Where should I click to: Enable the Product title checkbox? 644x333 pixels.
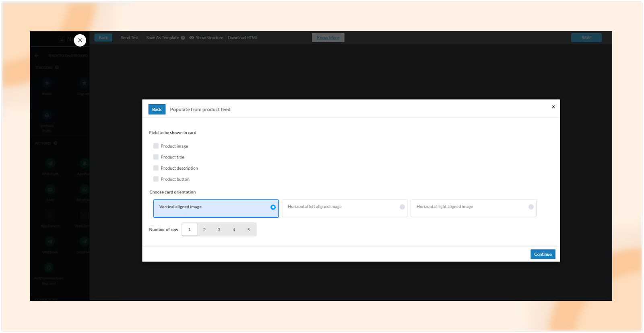[156, 157]
